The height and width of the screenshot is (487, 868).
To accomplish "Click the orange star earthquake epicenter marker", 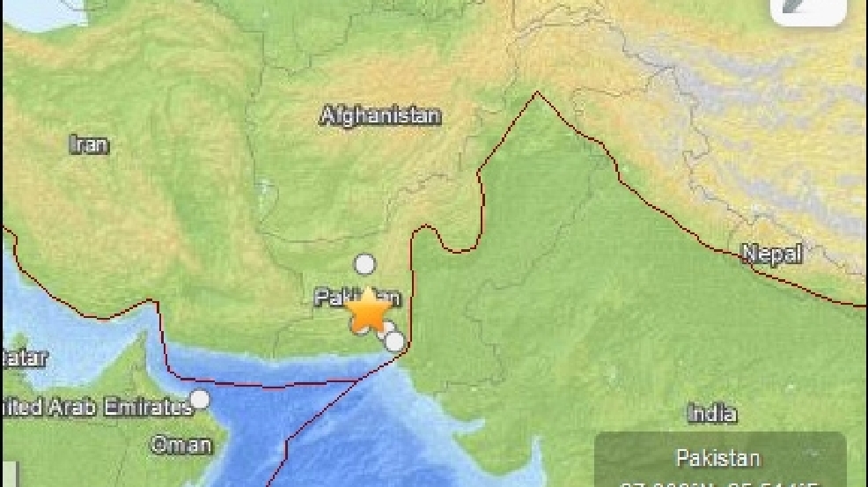I will [x=368, y=310].
